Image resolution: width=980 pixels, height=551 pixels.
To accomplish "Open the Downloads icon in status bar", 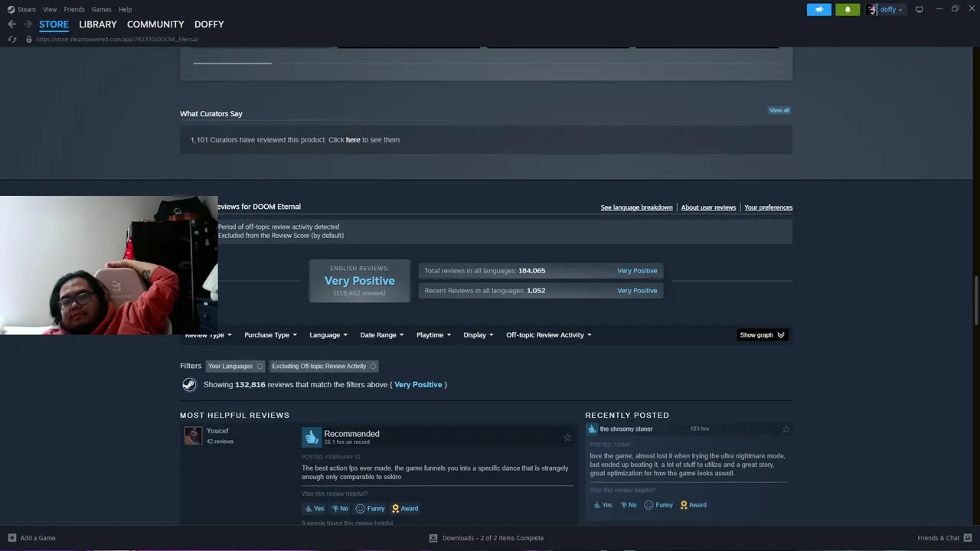I will coord(433,538).
